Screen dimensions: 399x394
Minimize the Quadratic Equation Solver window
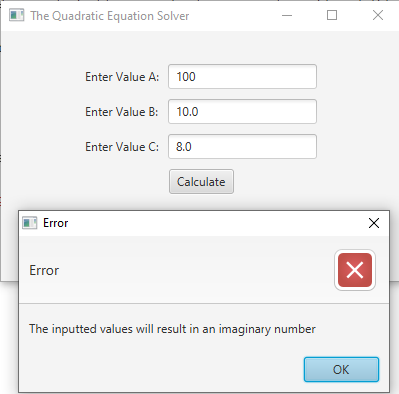(x=287, y=15)
